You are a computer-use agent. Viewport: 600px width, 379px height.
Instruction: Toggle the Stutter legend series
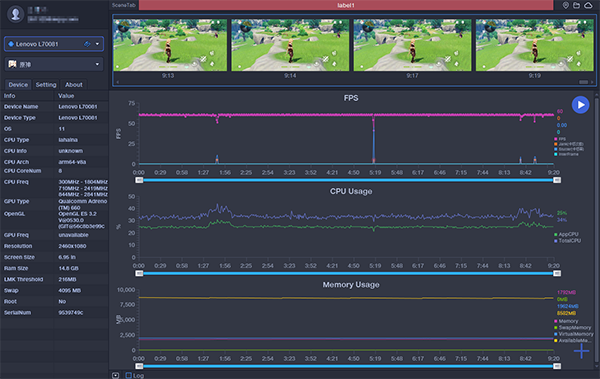pyautogui.click(x=569, y=149)
